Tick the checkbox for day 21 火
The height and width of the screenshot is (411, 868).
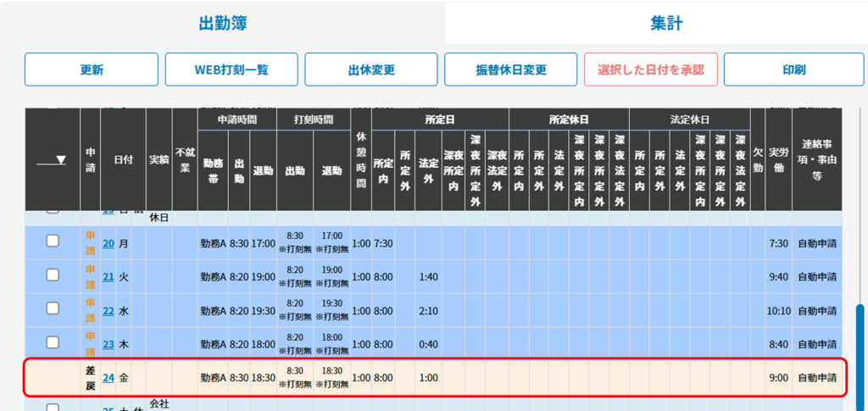point(53,275)
